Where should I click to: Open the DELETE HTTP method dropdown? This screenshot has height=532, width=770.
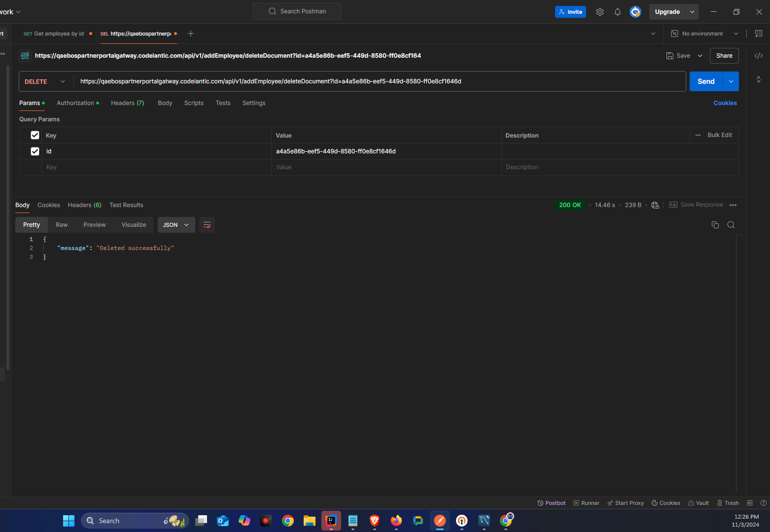(x=46, y=81)
